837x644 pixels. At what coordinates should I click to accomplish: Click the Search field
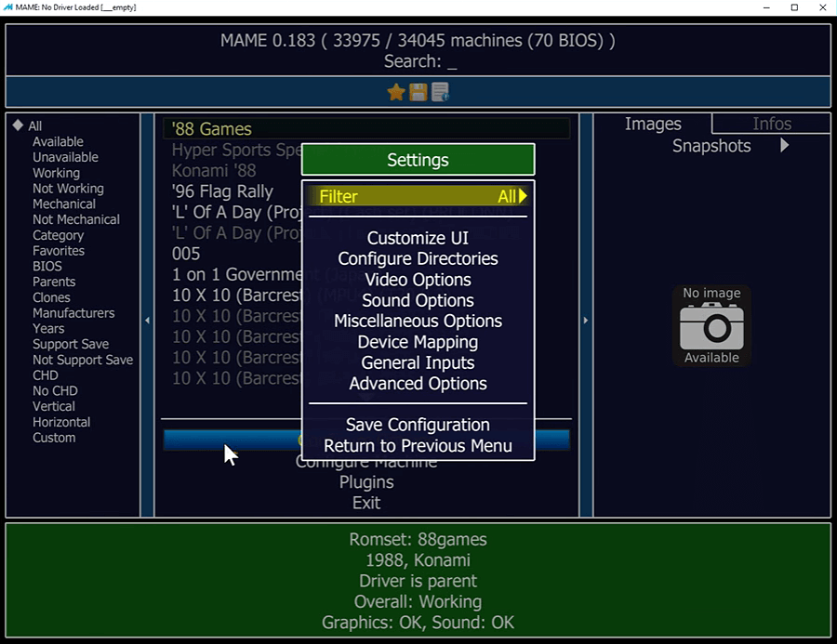[420, 61]
